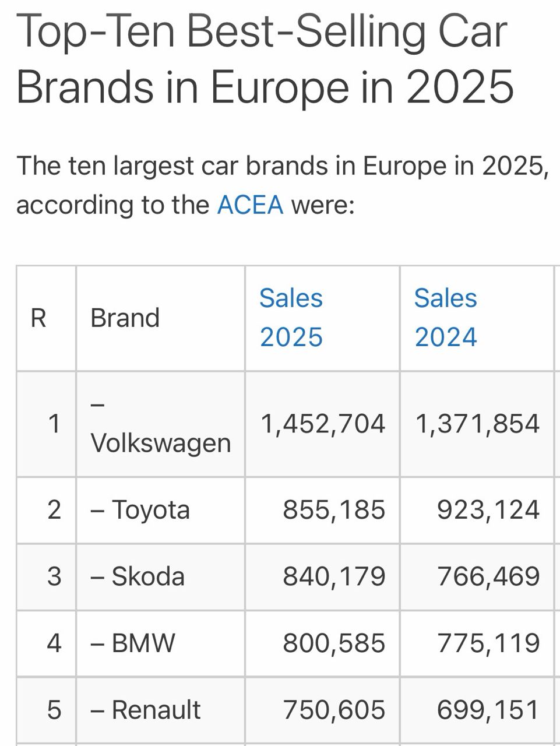This screenshot has height=746, width=560.
Task: Click BMW's 2024 sales value 775,119
Action: (x=488, y=643)
